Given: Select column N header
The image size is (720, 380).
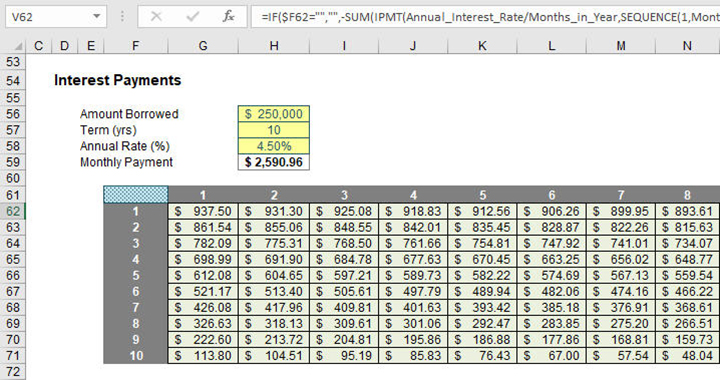Looking at the screenshot, I should tap(687, 46).
